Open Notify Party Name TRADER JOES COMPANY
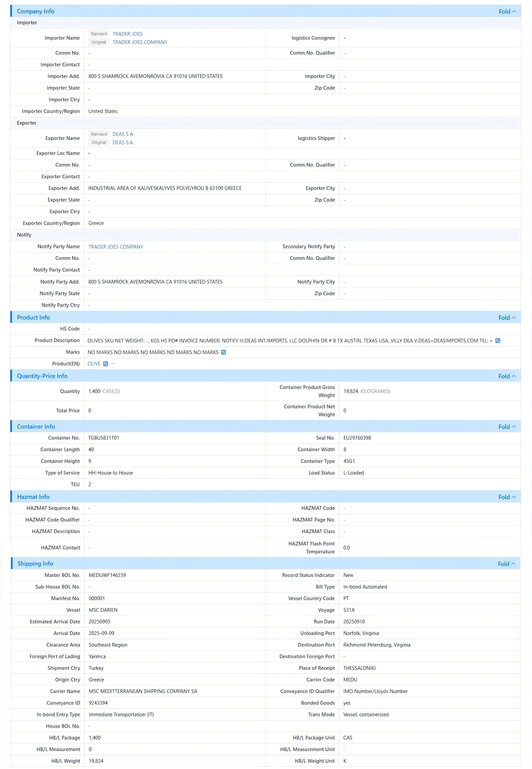 pyautogui.click(x=116, y=247)
